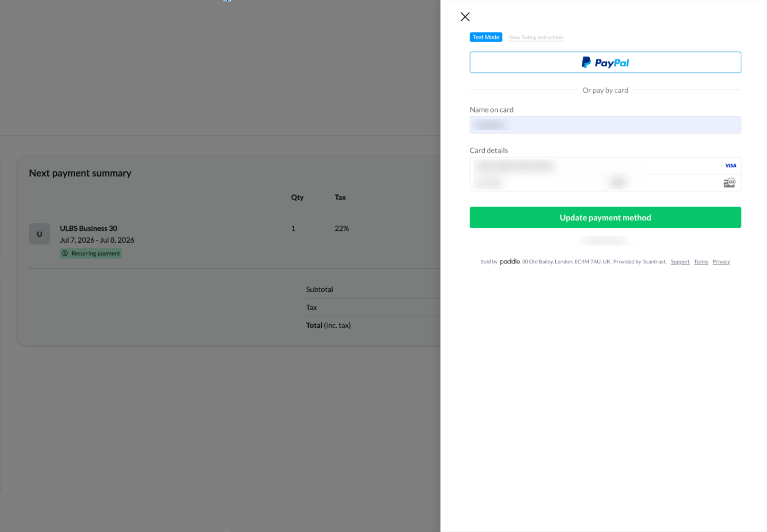
Task: Click the Subtotal row label
Action: point(320,289)
